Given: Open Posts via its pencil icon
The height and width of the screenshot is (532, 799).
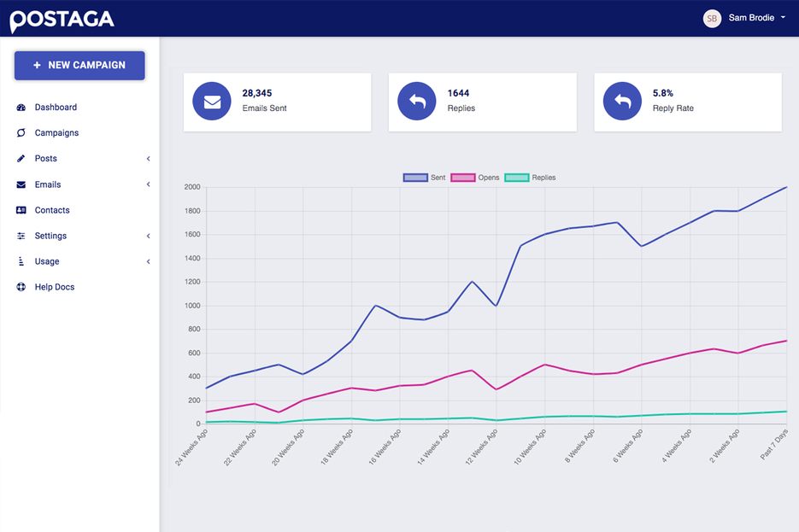Looking at the screenshot, I should point(21,158).
